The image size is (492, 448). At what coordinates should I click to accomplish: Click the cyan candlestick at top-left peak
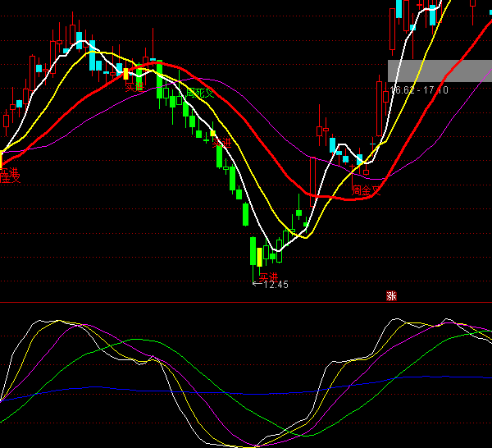click(80, 40)
